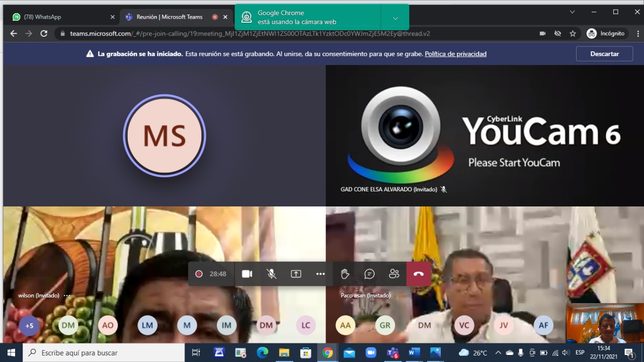Expand the Chrome webcam notification chevron

[x=395, y=18]
